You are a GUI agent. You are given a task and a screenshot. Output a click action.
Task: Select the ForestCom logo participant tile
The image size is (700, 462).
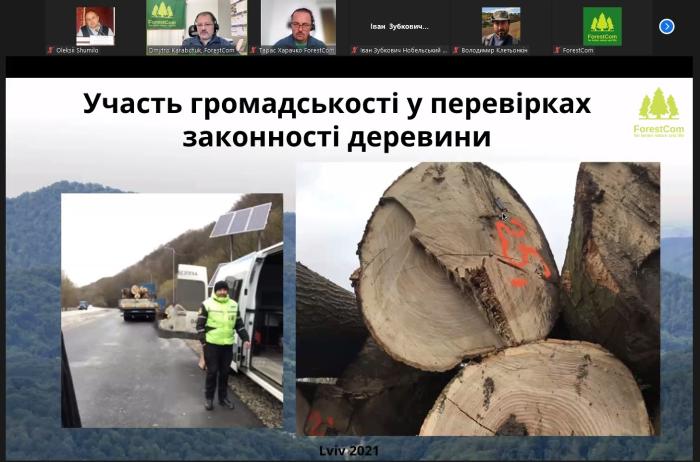pos(602,24)
